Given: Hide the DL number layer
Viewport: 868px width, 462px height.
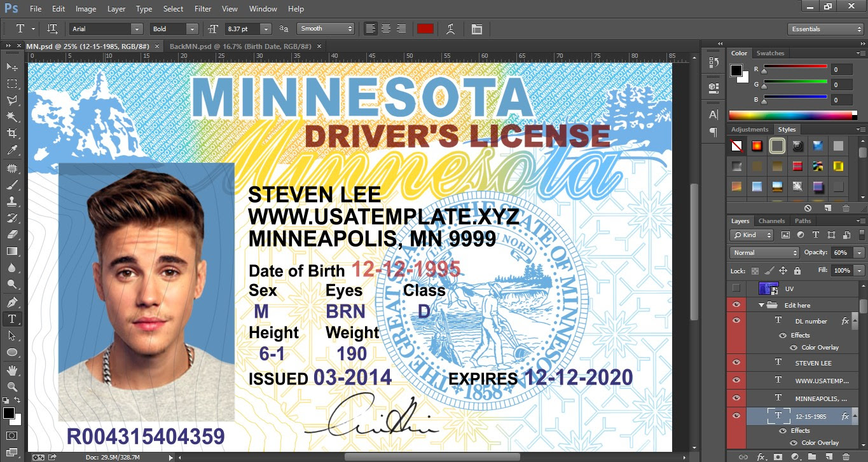Looking at the screenshot, I should (x=736, y=321).
